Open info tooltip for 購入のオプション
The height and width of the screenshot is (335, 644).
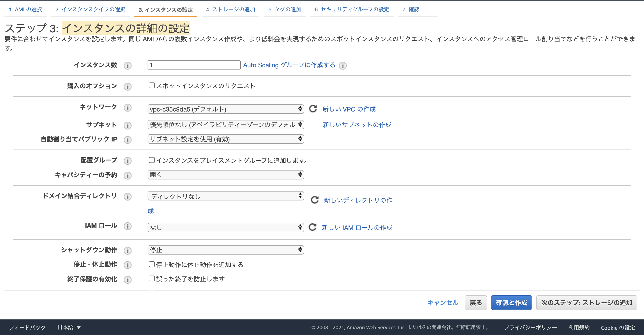click(x=128, y=87)
